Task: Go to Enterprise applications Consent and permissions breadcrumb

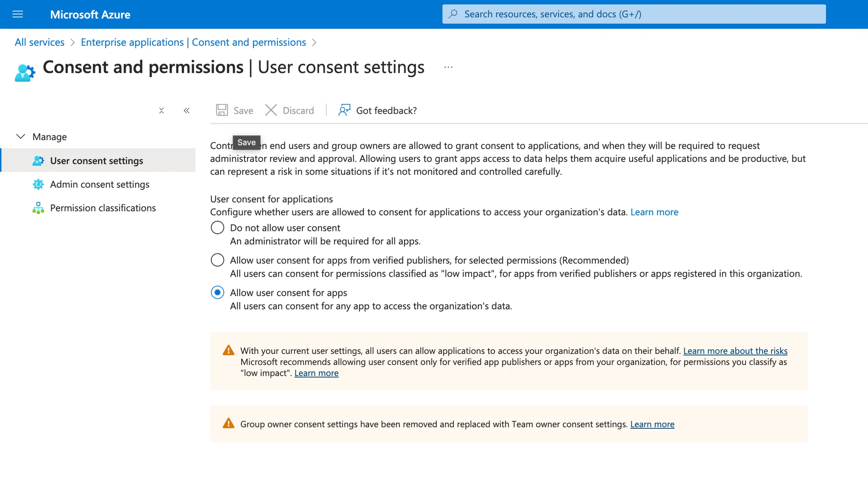Action: (x=193, y=42)
